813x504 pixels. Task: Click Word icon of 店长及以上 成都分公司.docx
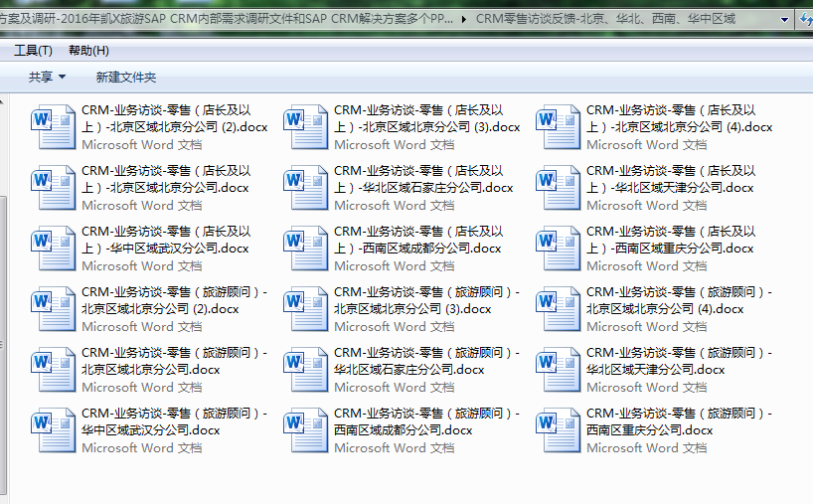(306, 249)
